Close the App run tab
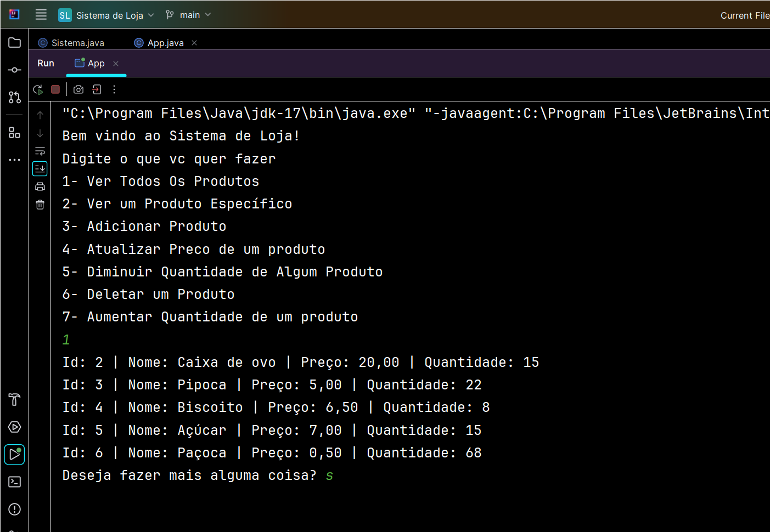Screen dimensions: 770x532 click(x=116, y=64)
